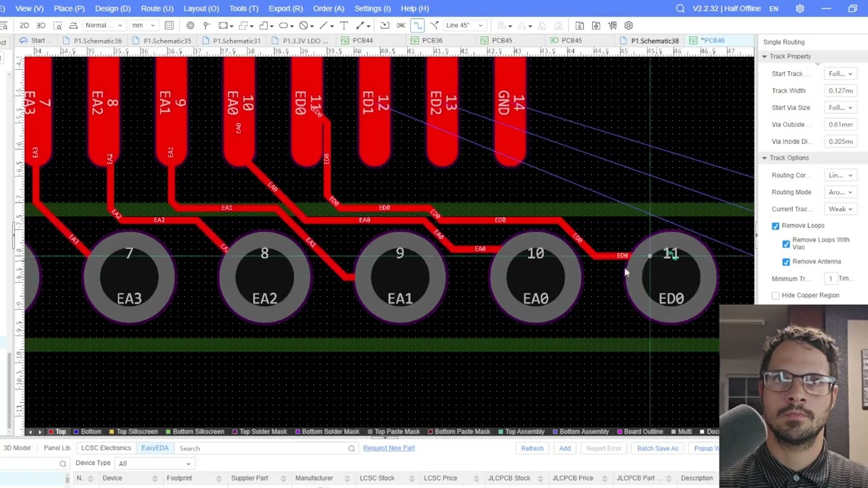Open application settings gear in title bar

click(x=800, y=9)
